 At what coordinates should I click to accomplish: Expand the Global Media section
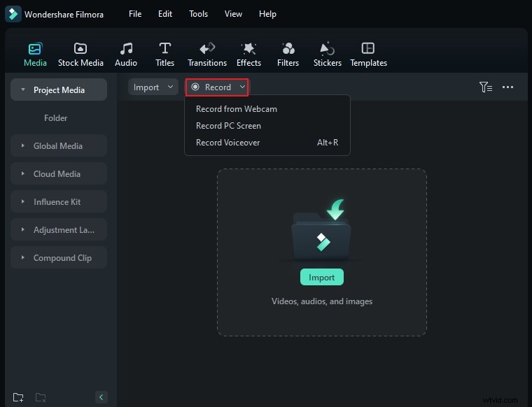click(x=59, y=146)
